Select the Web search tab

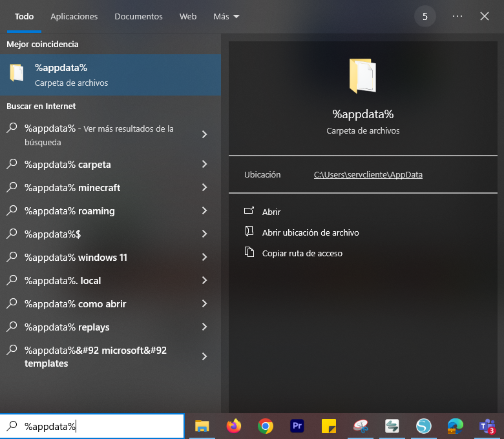pyautogui.click(x=188, y=16)
